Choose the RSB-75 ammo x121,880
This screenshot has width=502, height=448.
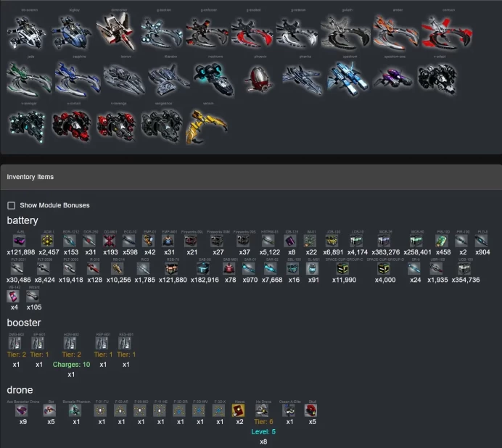171,268
